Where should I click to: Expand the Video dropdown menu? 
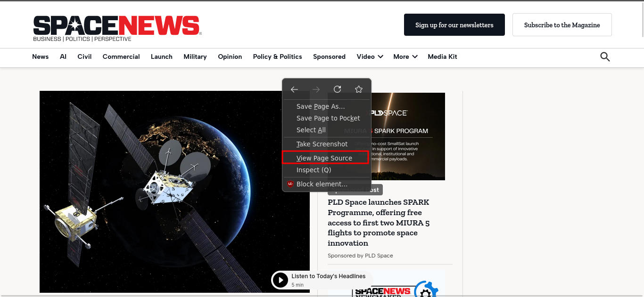(370, 57)
